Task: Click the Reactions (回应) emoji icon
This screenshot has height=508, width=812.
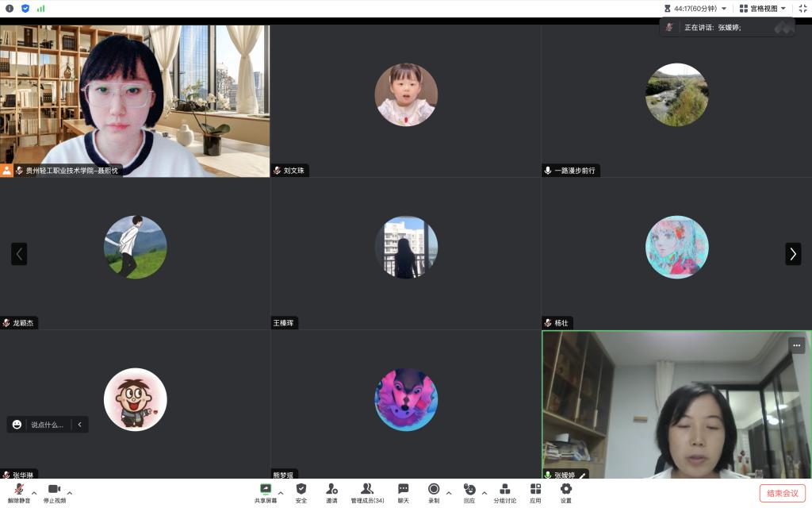Action: coord(469,489)
